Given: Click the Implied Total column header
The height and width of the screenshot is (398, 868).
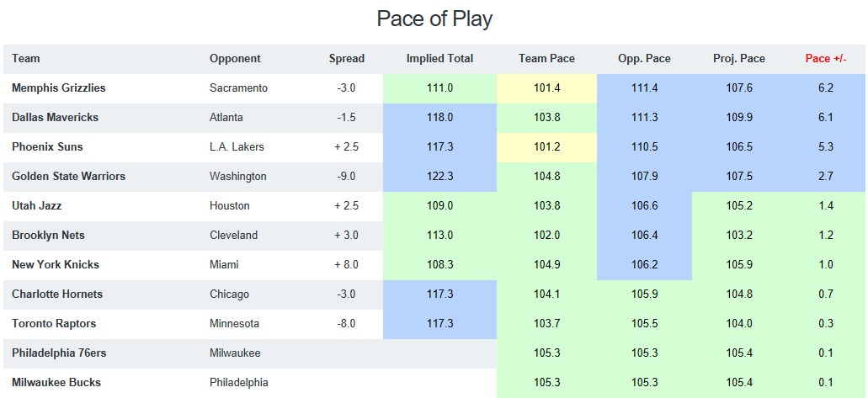Looking at the screenshot, I should [x=439, y=59].
